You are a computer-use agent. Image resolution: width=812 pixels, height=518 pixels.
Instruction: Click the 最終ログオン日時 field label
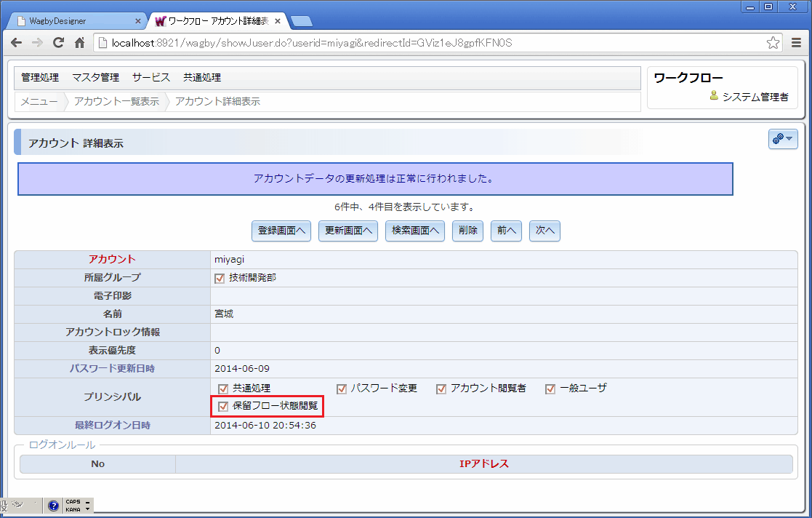(x=112, y=425)
